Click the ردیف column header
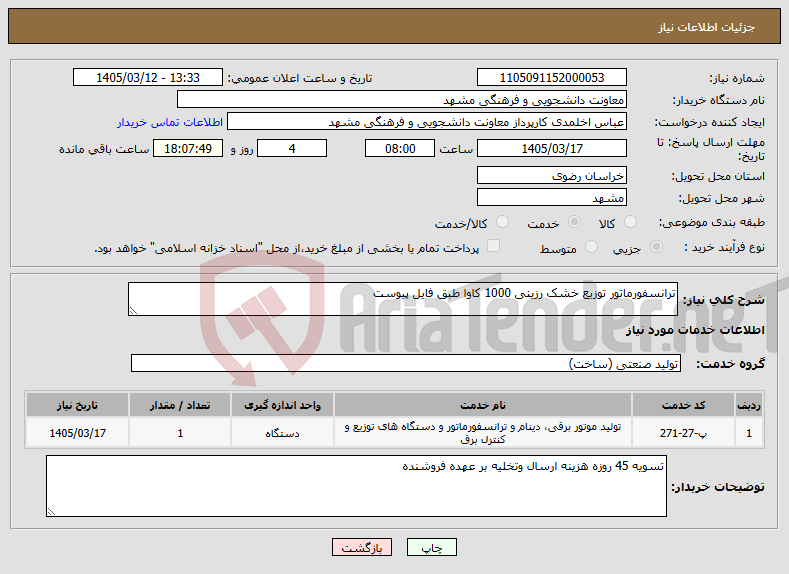Viewport: 789px width, 574px height. click(749, 405)
